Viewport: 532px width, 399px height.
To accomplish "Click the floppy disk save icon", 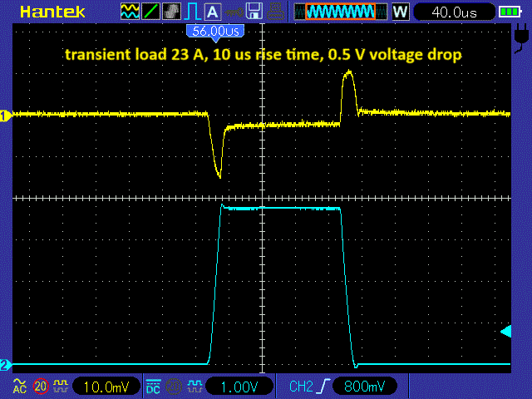I will tap(254, 11).
